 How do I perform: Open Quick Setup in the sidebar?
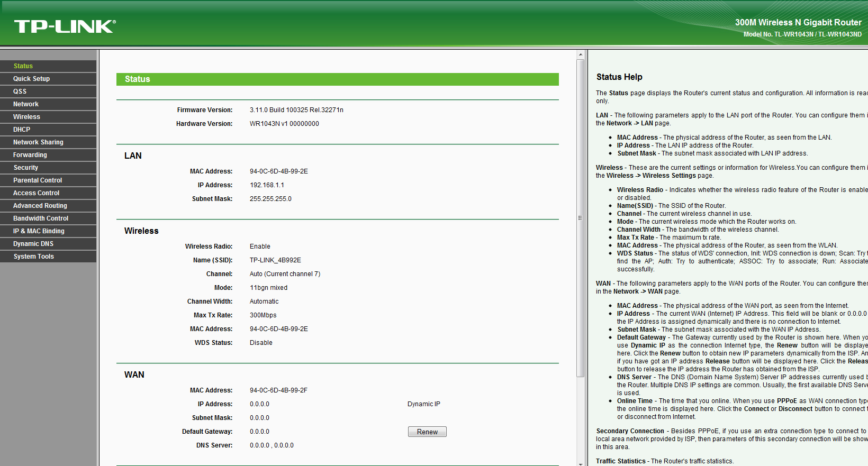pyautogui.click(x=48, y=79)
